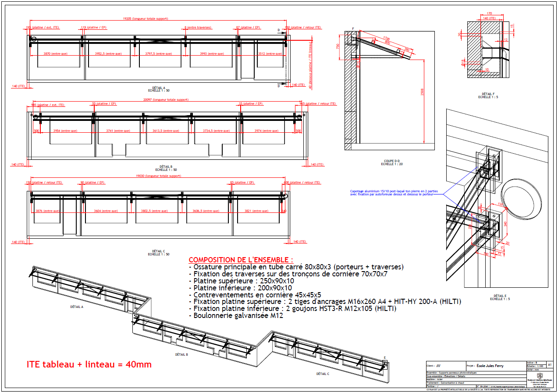Select the 'École Jules Ferry' project name

click(490, 365)
